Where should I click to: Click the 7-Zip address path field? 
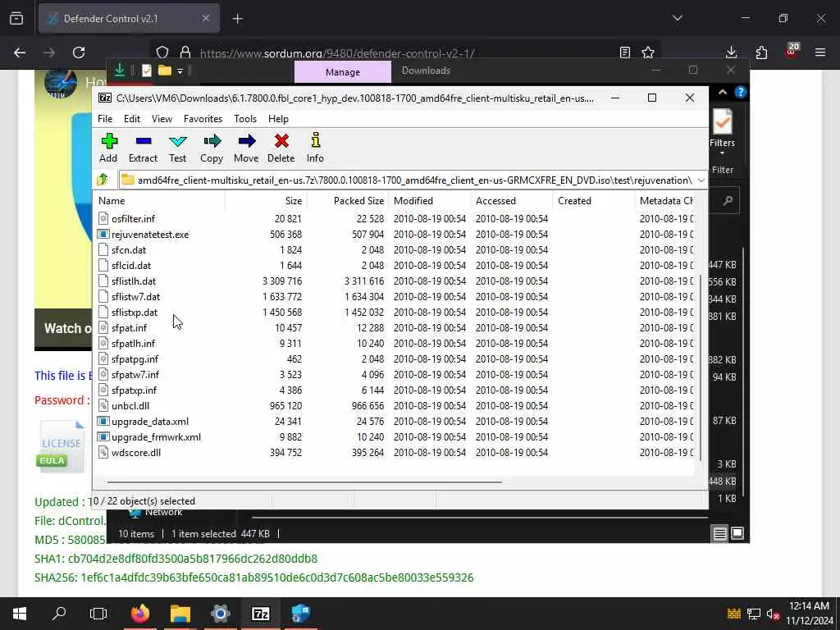(x=413, y=180)
